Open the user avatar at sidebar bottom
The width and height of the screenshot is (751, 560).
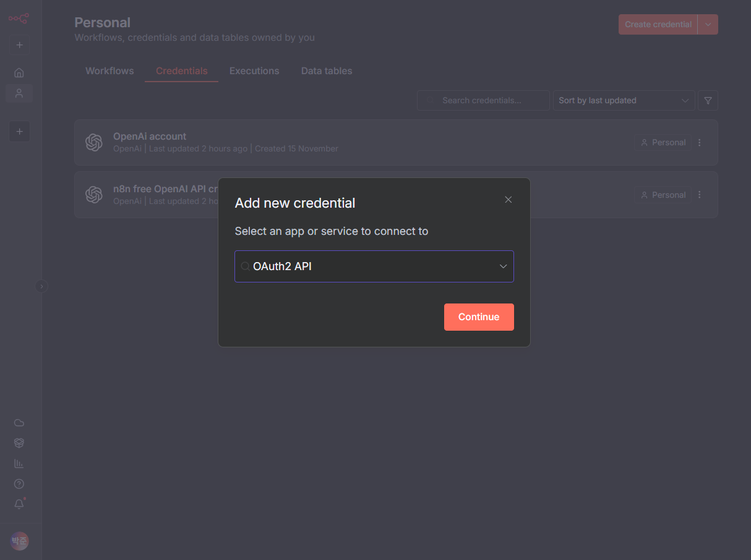point(19,540)
